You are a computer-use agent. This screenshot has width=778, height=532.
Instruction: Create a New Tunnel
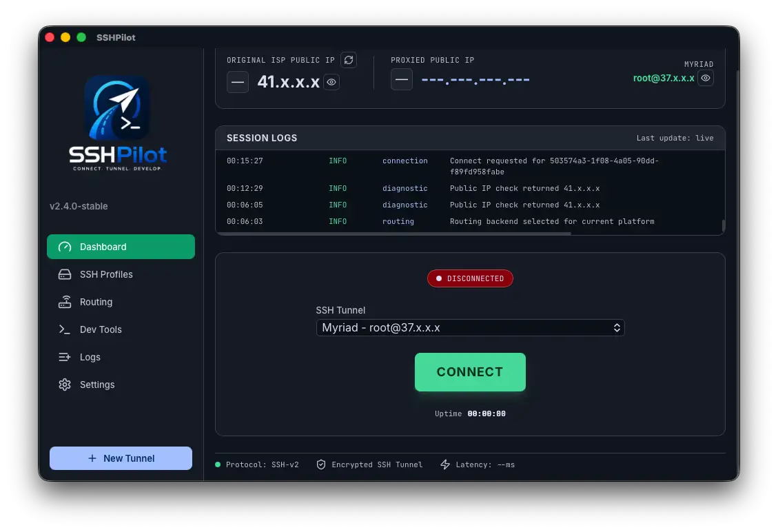tap(121, 458)
